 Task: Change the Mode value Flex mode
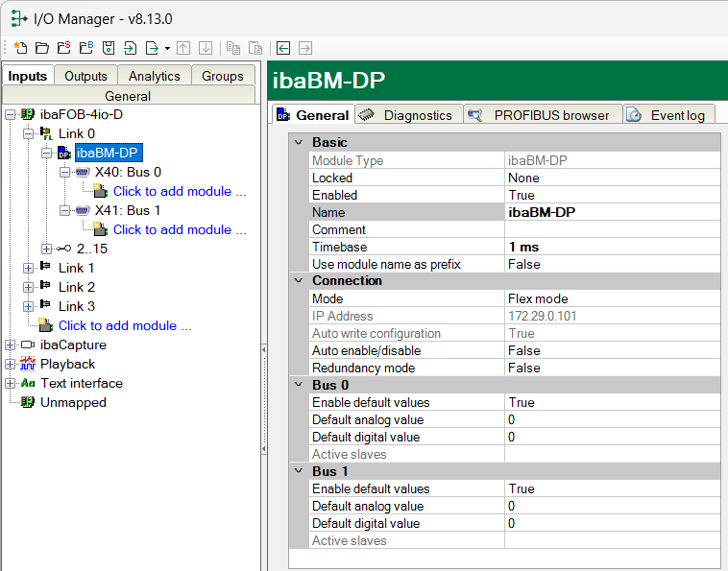pos(613,298)
